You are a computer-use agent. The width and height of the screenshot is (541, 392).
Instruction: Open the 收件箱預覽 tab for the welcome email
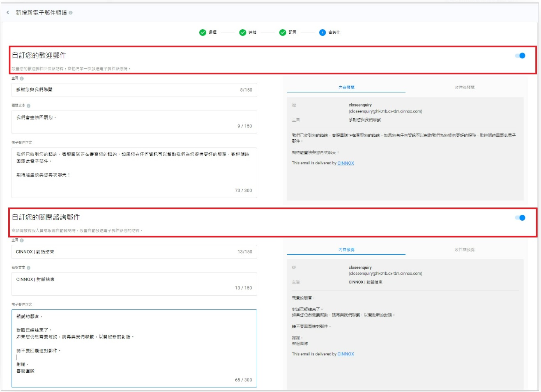(x=465, y=88)
